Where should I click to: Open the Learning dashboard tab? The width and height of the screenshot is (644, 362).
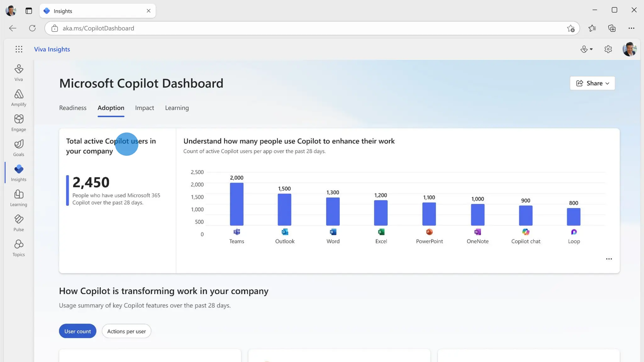click(177, 108)
